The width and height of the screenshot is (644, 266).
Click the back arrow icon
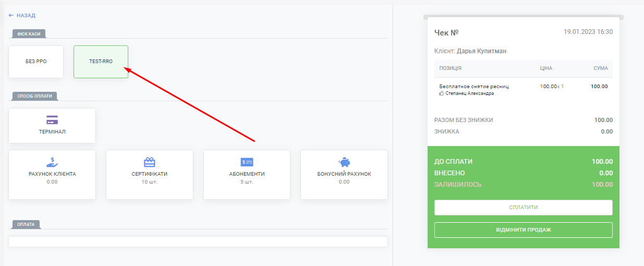pos(11,16)
